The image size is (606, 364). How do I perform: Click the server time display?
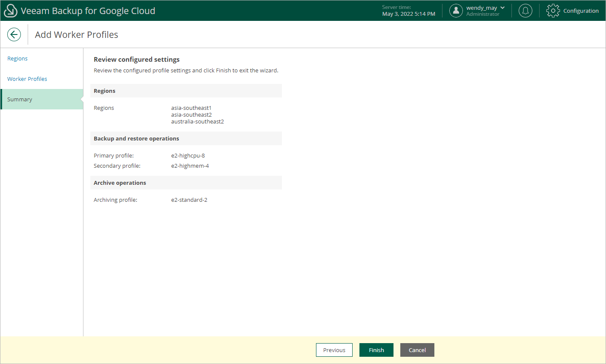(x=409, y=11)
